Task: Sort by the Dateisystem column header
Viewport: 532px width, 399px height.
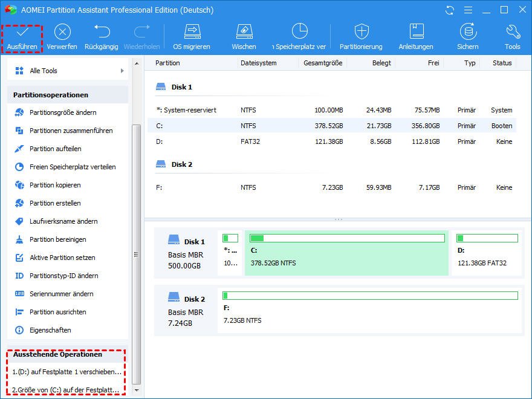Action: [258, 63]
